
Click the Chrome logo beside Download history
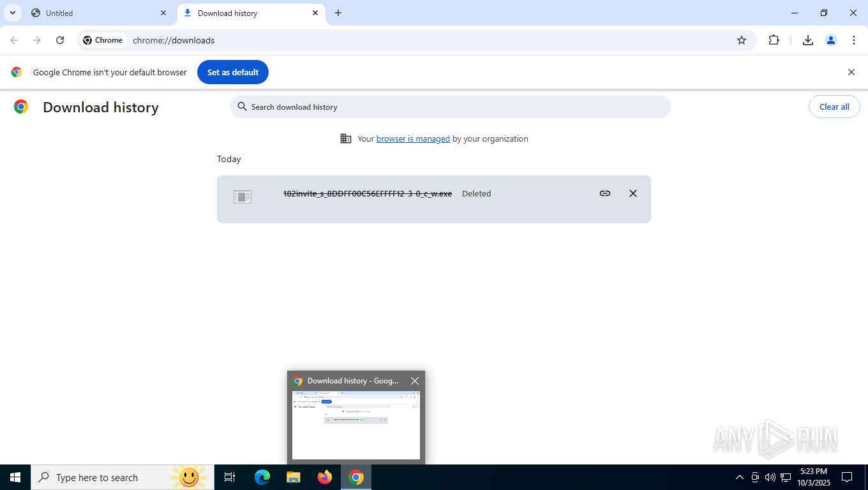21,107
